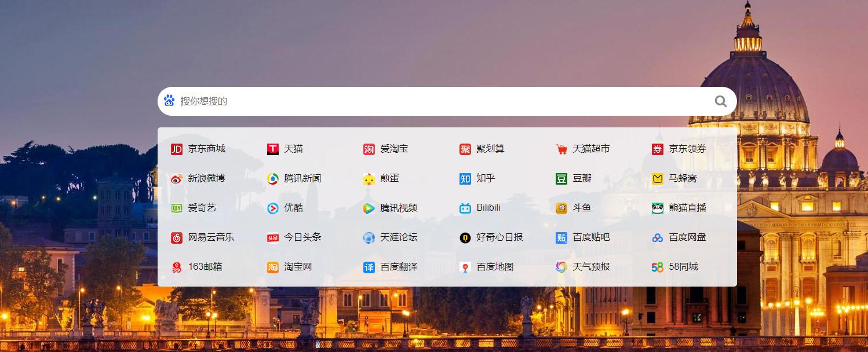Click the 百度地图 map pin icon
Screen dimensions: 868x352
(x=465, y=267)
